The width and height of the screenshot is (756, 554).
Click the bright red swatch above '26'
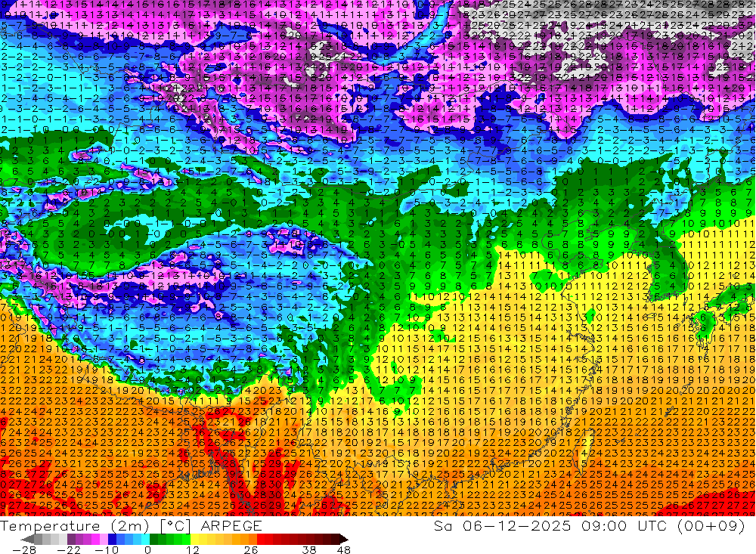pos(260,539)
